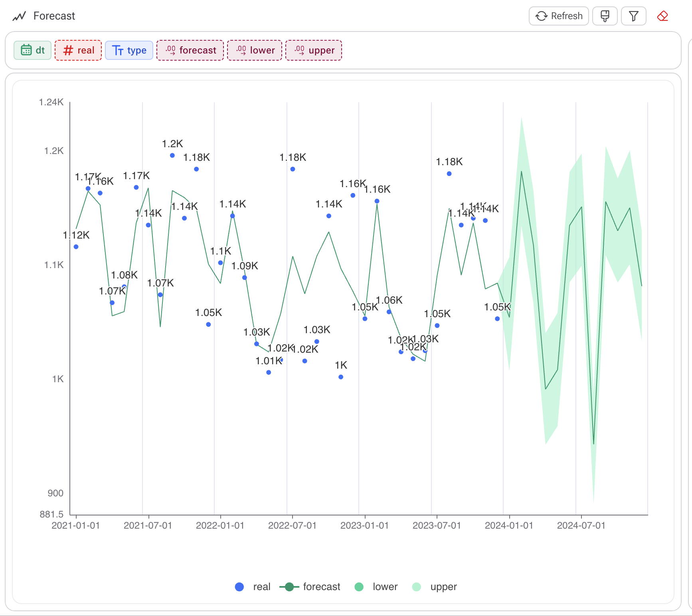Click the hash icon on real field
This screenshot has height=616, width=692.
coord(68,50)
